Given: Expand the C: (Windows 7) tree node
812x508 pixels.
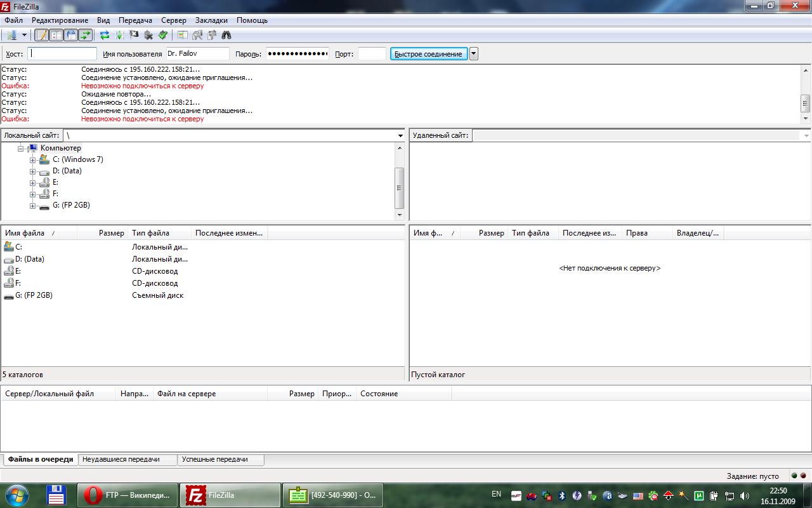Looking at the screenshot, I should coord(32,160).
